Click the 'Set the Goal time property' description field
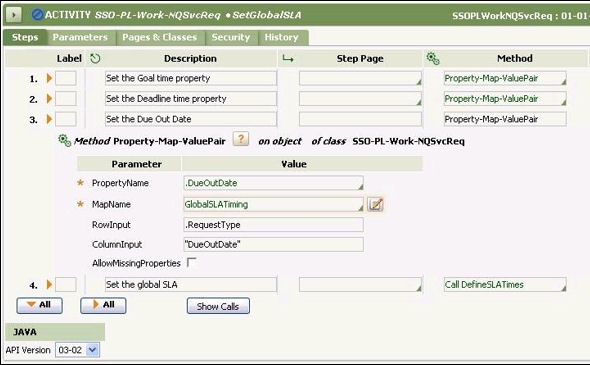Screen dimensions: 590x365 pos(191,78)
